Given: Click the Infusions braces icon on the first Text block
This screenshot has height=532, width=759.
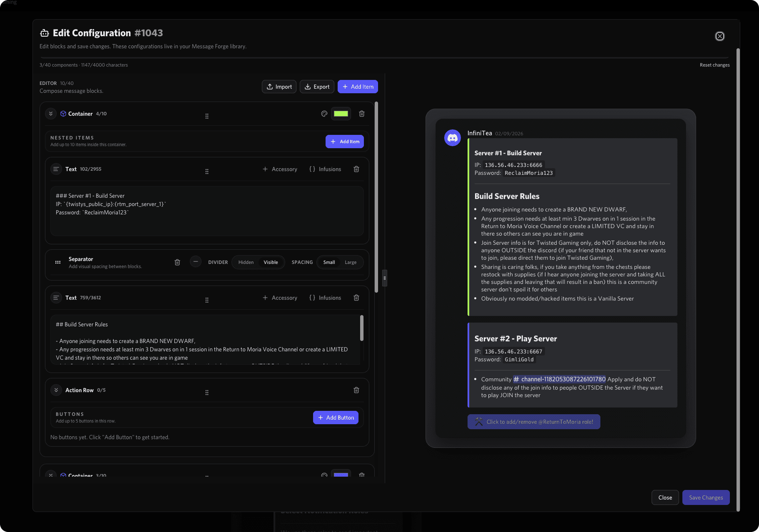Looking at the screenshot, I should coord(312,169).
